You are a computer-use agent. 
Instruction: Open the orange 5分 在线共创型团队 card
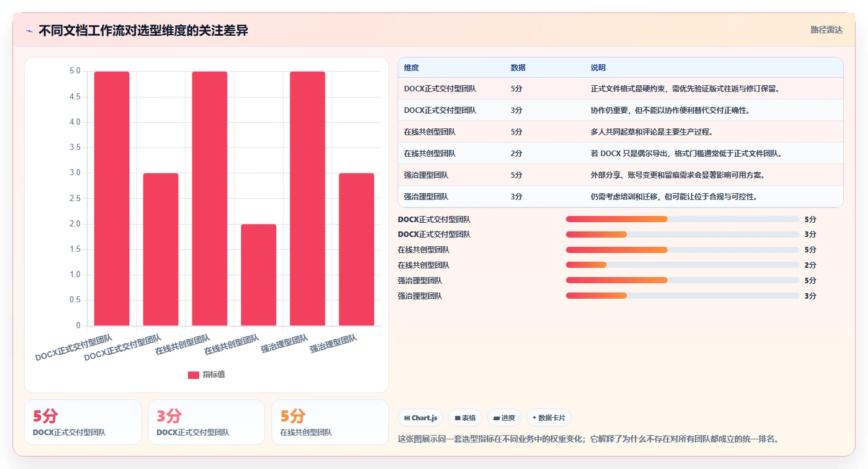330,422
